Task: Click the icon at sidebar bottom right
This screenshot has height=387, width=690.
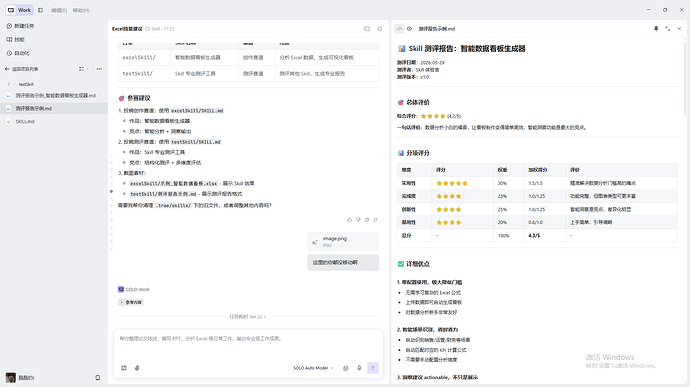Action: 98,378
